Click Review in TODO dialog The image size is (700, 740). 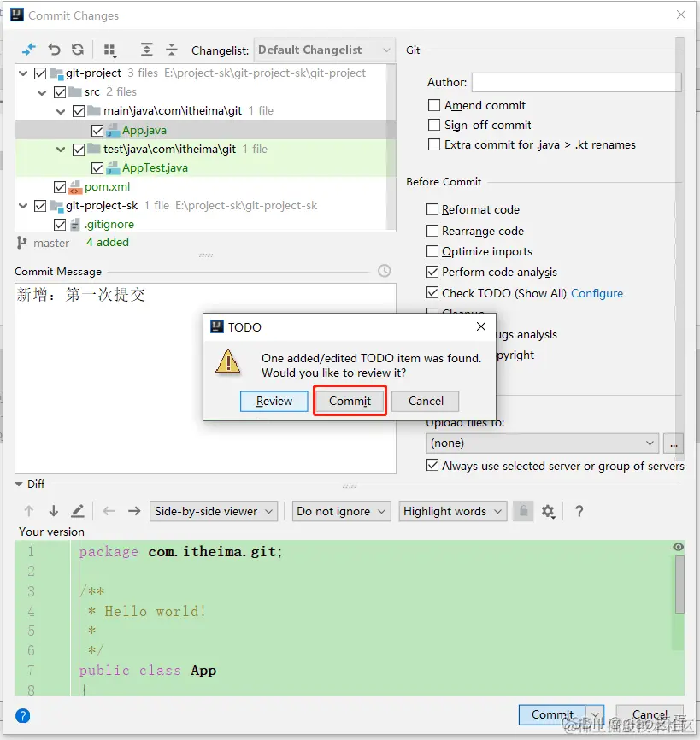pyautogui.click(x=274, y=401)
